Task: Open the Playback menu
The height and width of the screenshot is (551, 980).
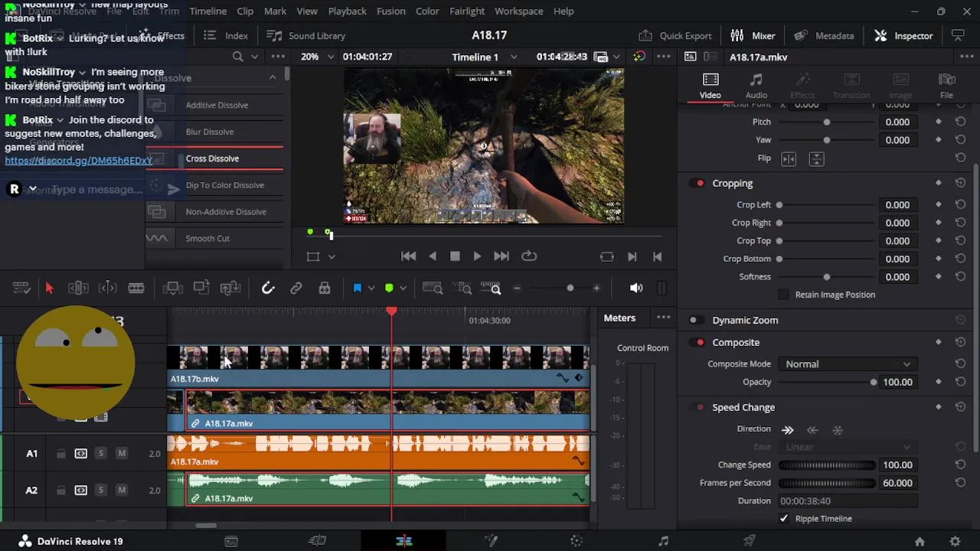Action: (347, 11)
